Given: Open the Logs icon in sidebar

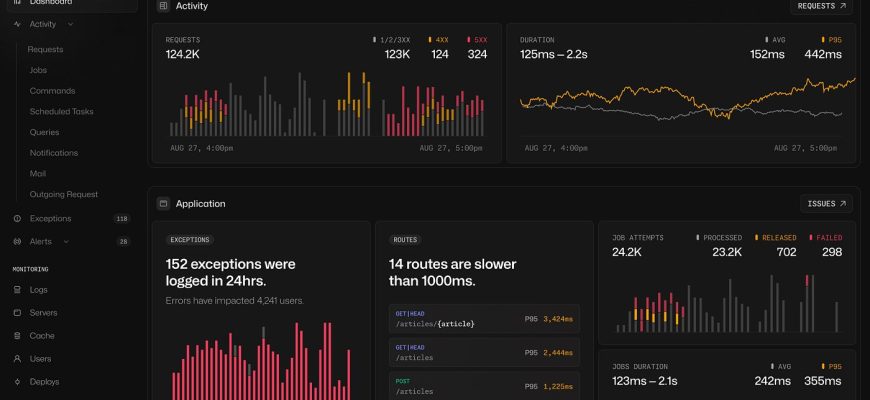Looking at the screenshot, I should (17, 290).
